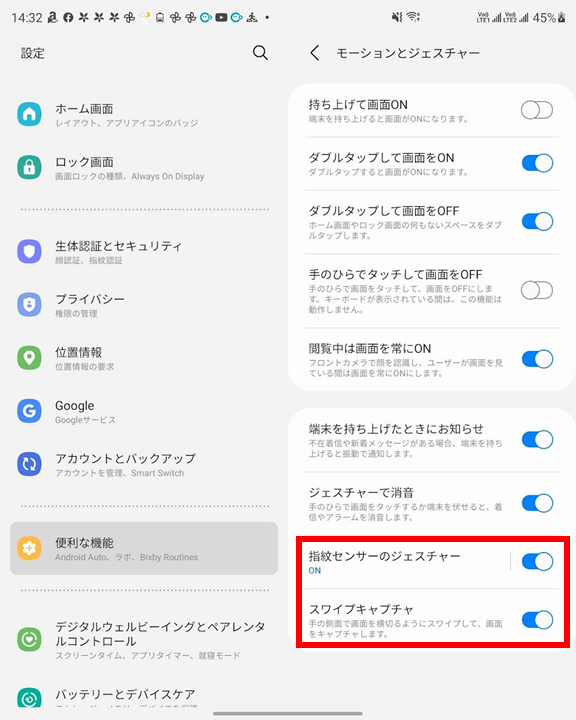Tap the アカウントとバックアップ sync icon

(29, 464)
